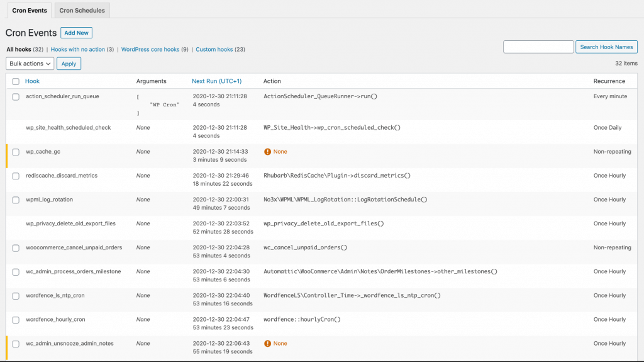
Task: Check the woocommerce_cancel_unpaid_orders checkbox
Action: pyautogui.click(x=16, y=248)
